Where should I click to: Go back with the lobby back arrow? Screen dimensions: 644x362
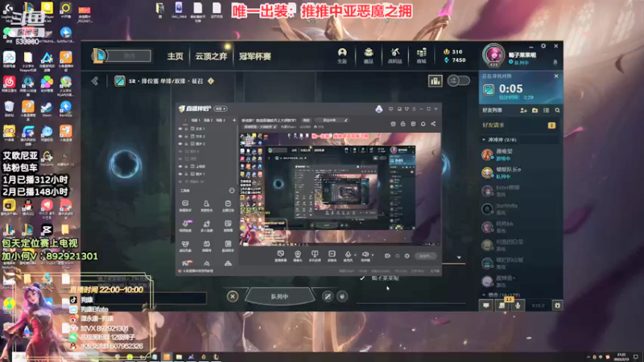[x=95, y=81]
